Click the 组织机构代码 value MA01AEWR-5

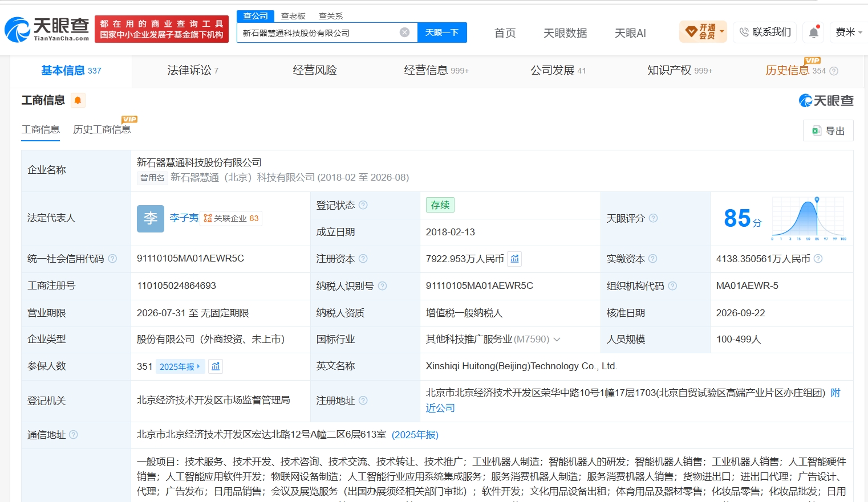point(747,286)
